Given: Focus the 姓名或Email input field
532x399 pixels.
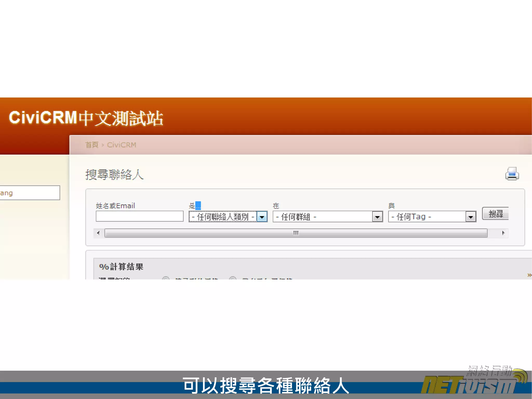Looking at the screenshot, I should pos(140,216).
